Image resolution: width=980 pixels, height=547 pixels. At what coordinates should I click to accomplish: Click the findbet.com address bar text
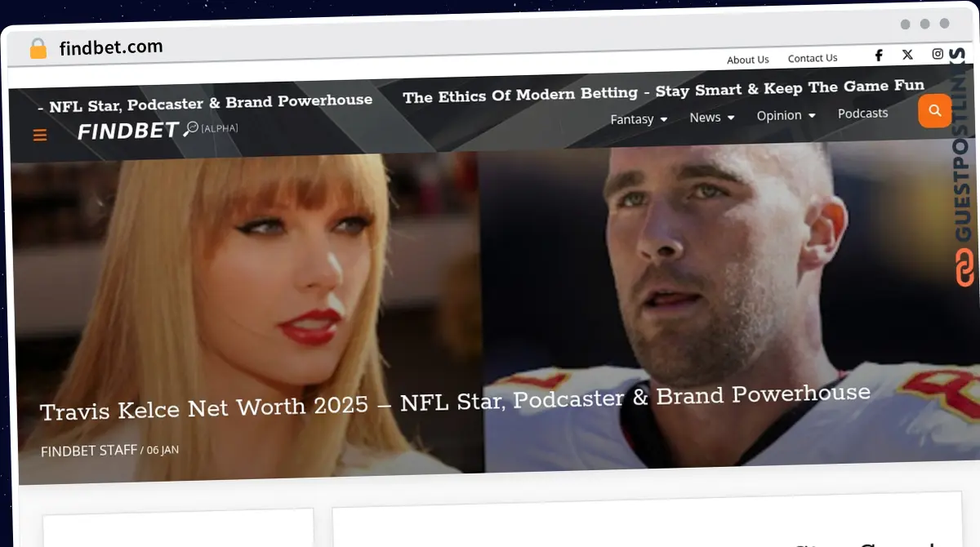point(111,47)
